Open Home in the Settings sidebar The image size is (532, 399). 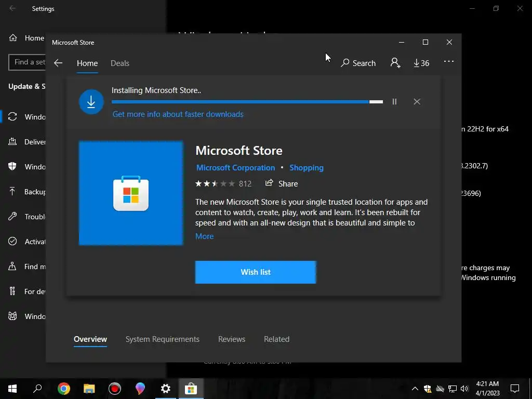click(x=26, y=38)
